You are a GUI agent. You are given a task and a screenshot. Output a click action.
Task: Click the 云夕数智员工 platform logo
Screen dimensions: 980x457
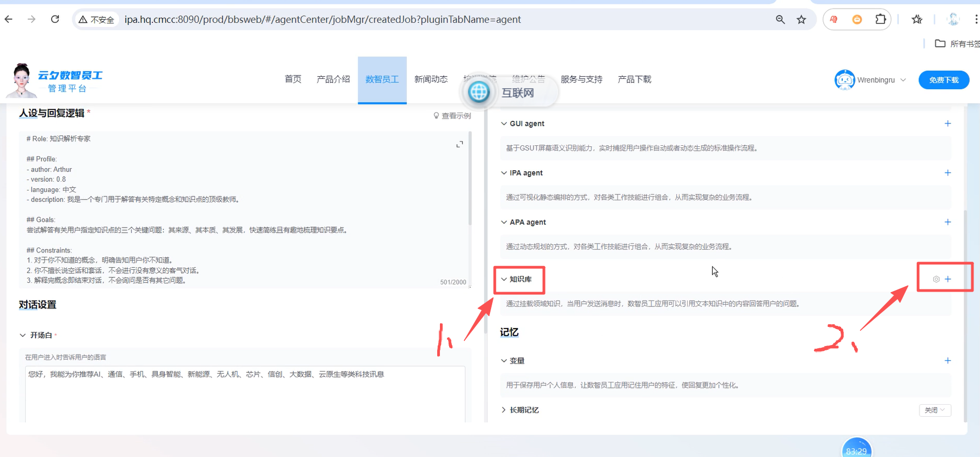tap(54, 80)
